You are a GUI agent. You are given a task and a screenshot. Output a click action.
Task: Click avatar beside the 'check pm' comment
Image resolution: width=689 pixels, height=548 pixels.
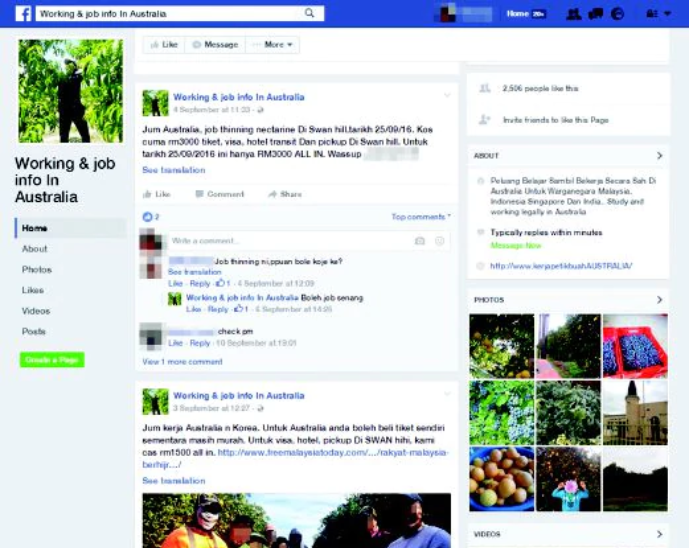(151, 336)
